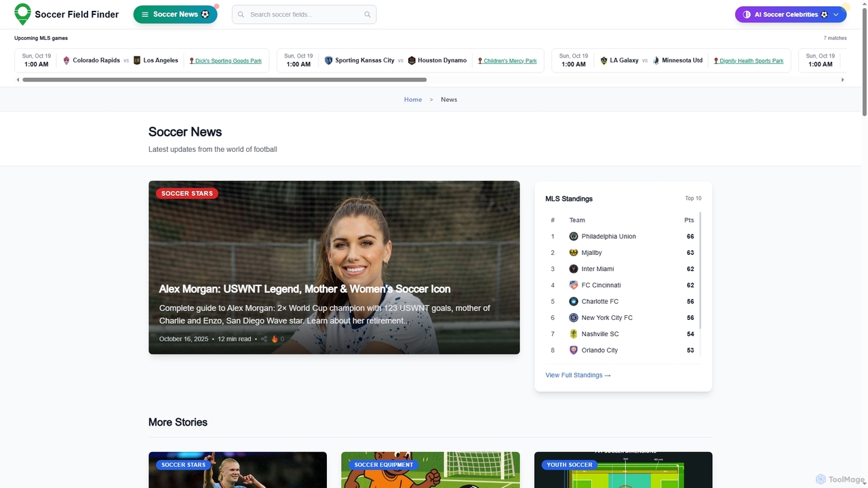Select Philadelphia Union team name
The height and width of the screenshot is (488, 868).
coord(609,237)
